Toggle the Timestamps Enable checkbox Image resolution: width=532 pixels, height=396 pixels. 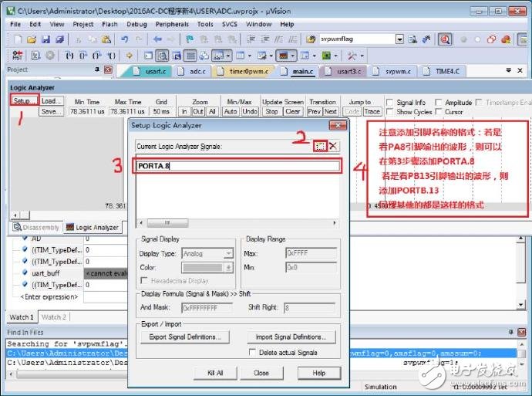coord(479,102)
